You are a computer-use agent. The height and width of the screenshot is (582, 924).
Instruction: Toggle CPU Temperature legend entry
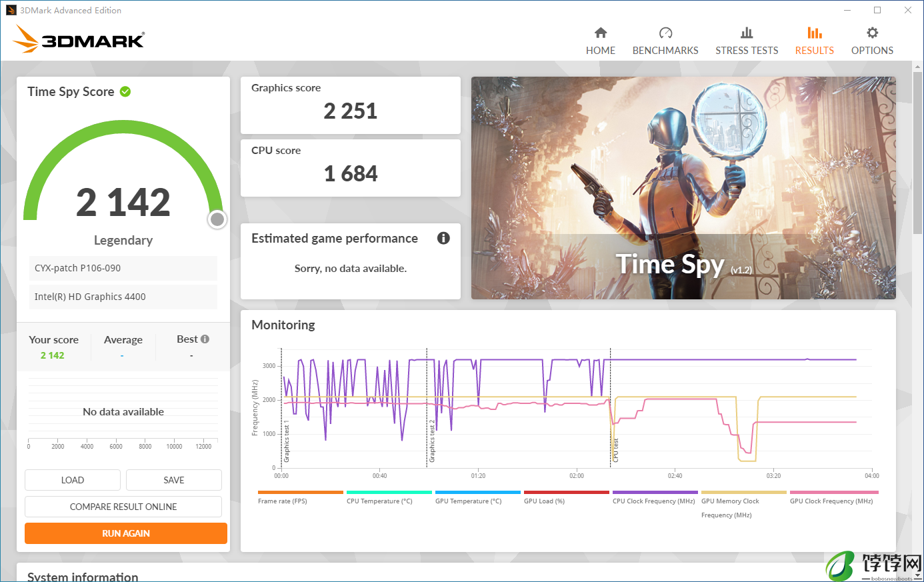click(389, 497)
